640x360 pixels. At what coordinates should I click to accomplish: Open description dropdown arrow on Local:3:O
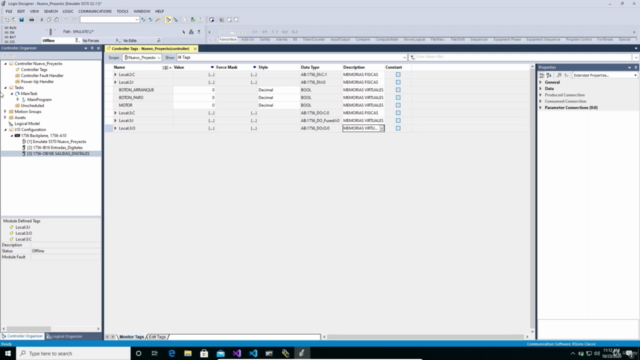(382, 128)
